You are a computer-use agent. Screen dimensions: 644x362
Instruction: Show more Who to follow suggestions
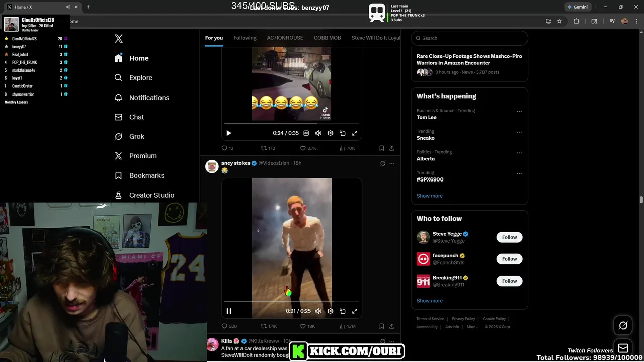430,301
